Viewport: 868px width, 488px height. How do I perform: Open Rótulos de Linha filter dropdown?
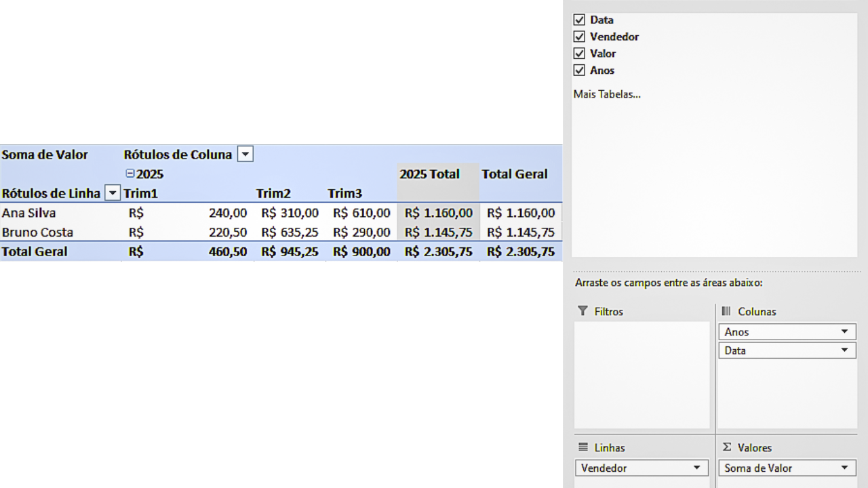coord(113,193)
